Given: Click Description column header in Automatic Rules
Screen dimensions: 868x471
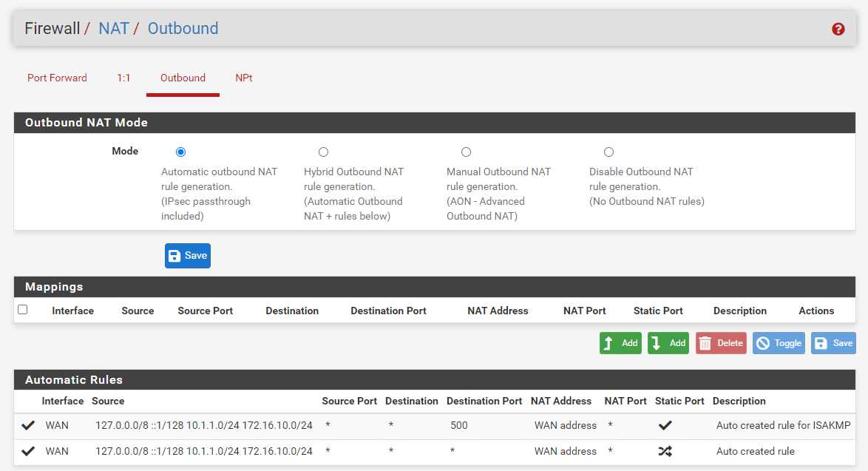Looking at the screenshot, I should tap(739, 401).
